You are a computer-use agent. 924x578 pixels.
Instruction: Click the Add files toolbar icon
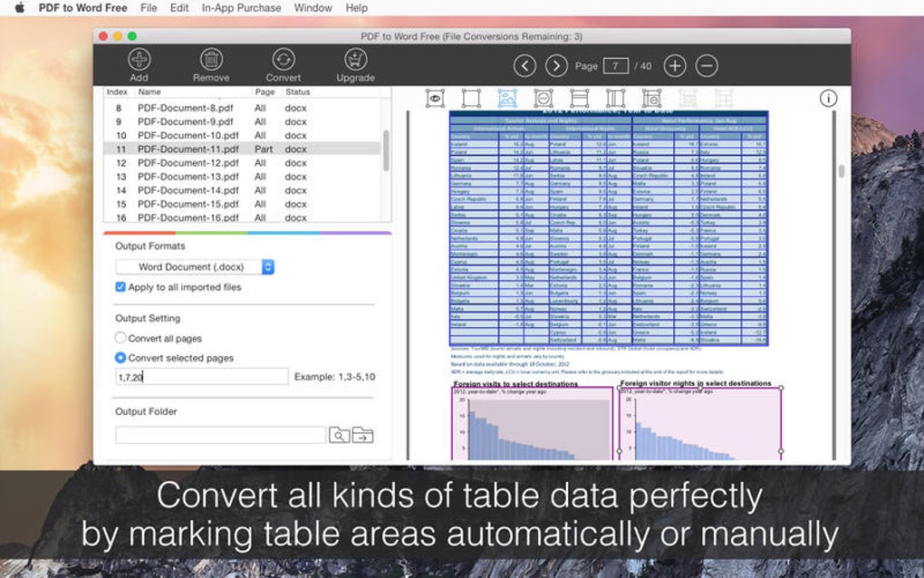click(x=139, y=62)
